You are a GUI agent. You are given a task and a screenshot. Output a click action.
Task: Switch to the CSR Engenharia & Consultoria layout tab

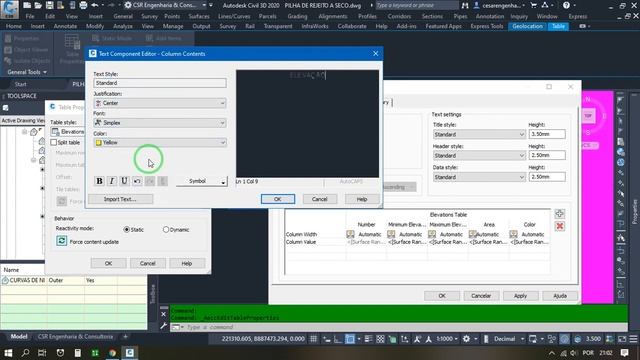click(x=75, y=337)
